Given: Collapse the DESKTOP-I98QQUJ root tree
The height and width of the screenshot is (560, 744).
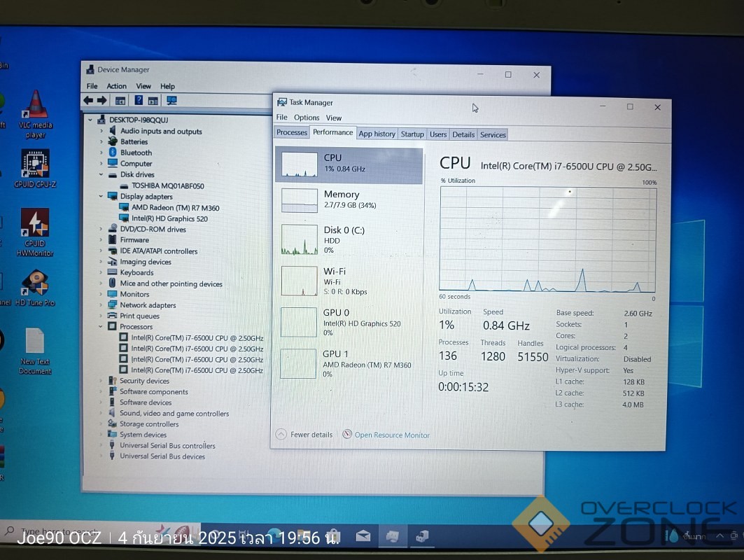Looking at the screenshot, I should click(90, 120).
